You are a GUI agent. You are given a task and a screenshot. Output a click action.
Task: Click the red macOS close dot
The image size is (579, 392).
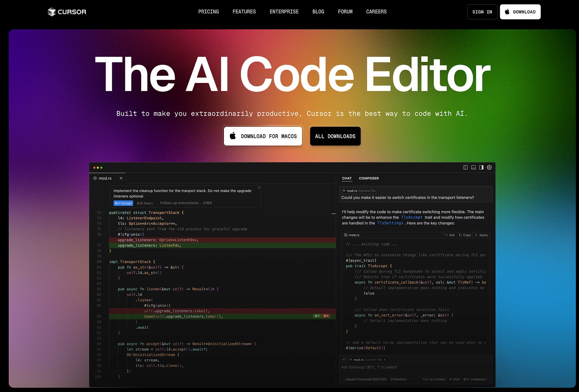(95, 168)
